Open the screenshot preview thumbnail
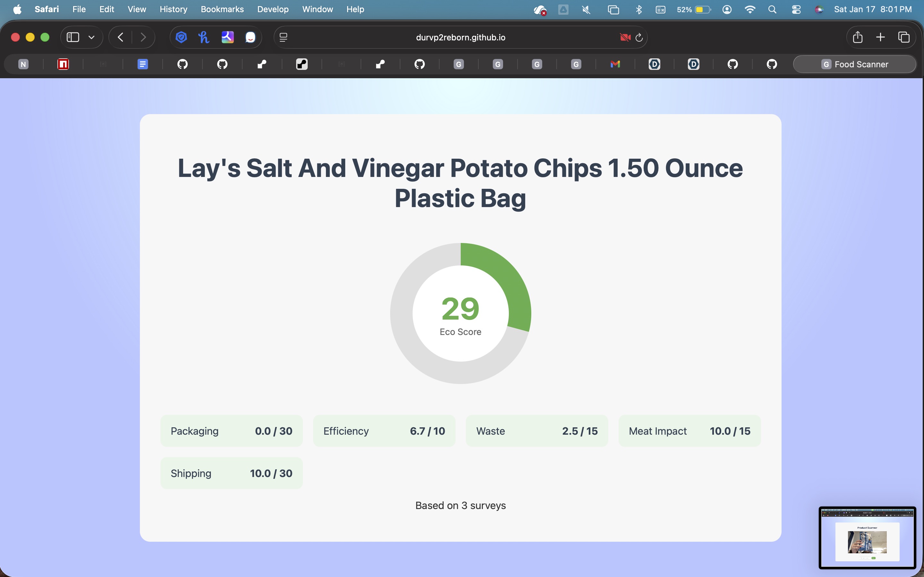The width and height of the screenshot is (924, 577). [867, 537]
